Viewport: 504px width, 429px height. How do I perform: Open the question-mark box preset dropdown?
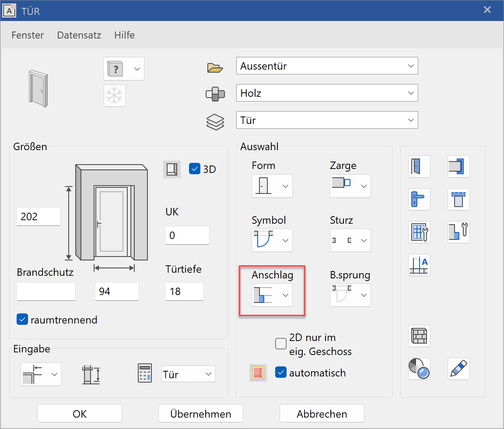pyautogui.click(x=124, y=69)
